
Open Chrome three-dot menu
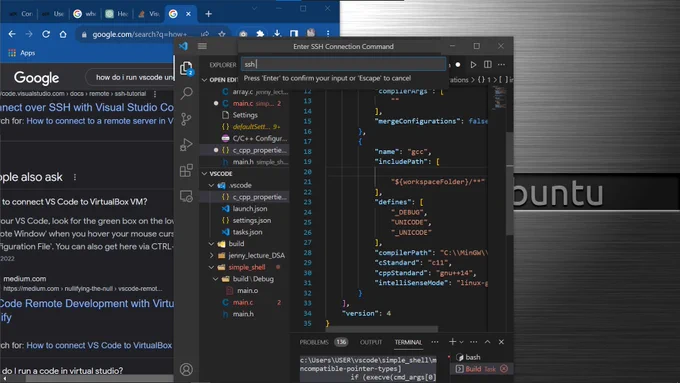(x=328, y=34)
